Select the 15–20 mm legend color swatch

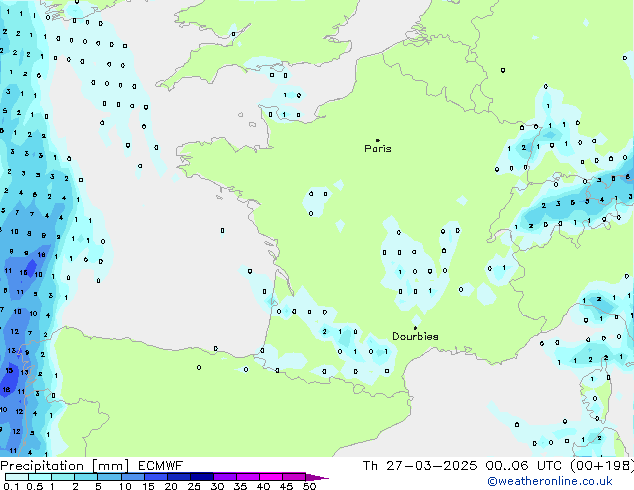(x=155, y=477)
